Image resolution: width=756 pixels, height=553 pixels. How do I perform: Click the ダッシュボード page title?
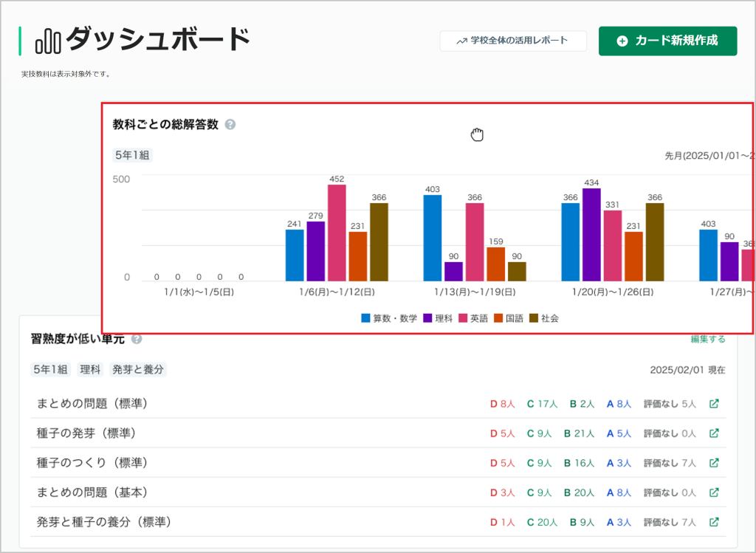coord(158,40)
